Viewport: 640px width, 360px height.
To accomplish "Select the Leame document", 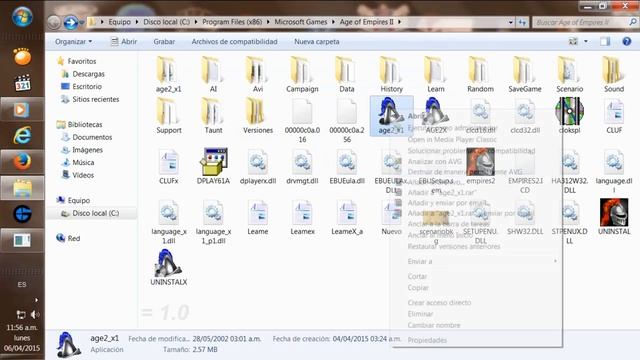I will (258, 217).
